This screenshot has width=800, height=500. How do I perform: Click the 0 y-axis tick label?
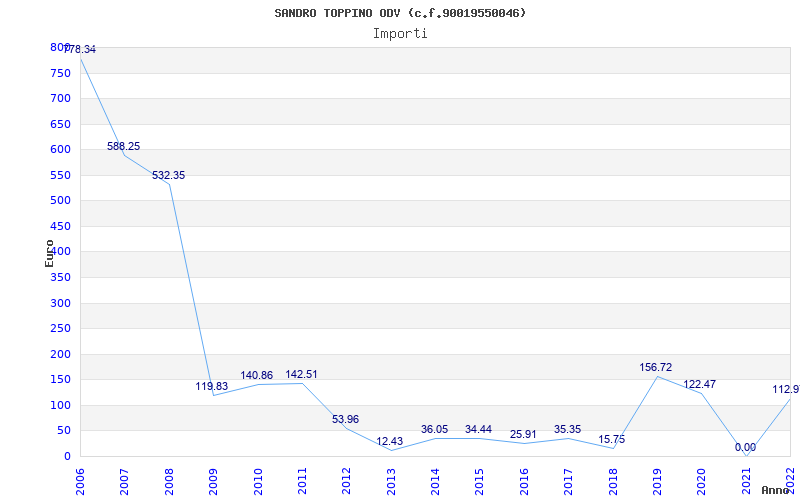pos(67,457)
